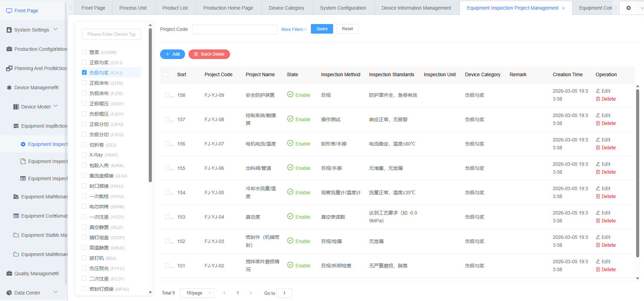Focus device type search field

(x=111, y=34)
